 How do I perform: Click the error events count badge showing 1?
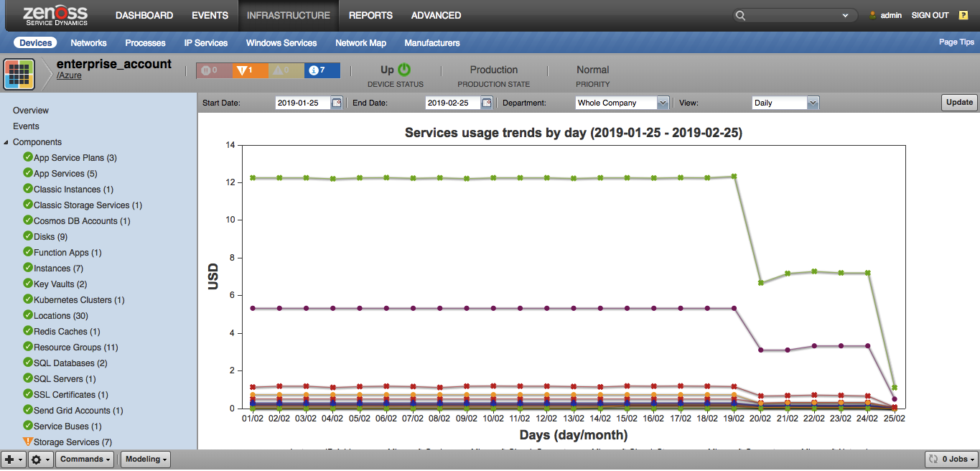coord(250,70)
